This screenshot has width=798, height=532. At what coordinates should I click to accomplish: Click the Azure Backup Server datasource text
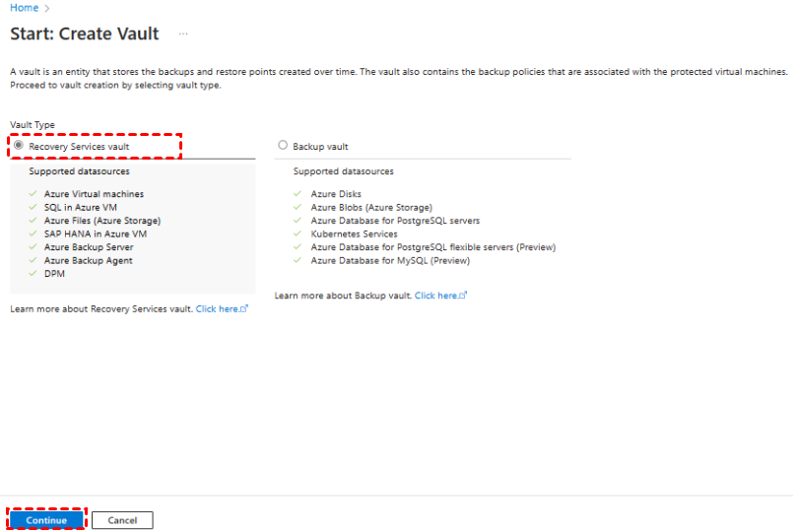89,247
